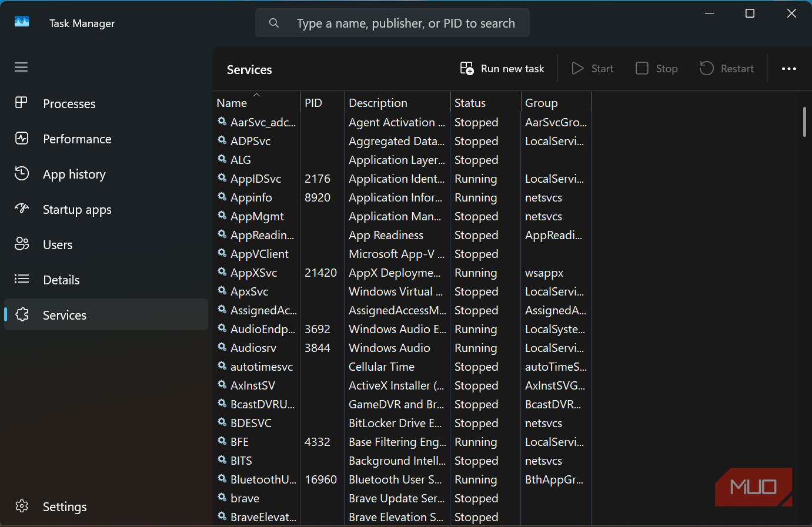Click PID 3692 in the list
The image size is (812, 527).
[318, 329]
